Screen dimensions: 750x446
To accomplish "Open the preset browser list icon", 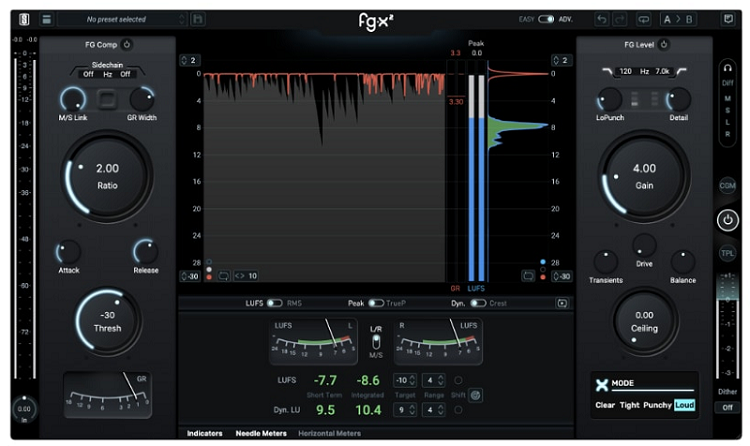I will pyautogui.click(x=46, y=19).
